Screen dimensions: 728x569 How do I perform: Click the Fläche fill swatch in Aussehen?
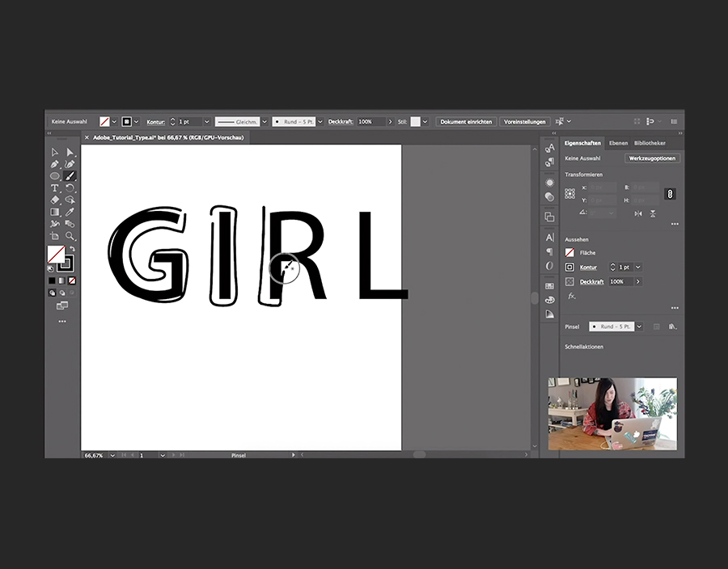569,253
